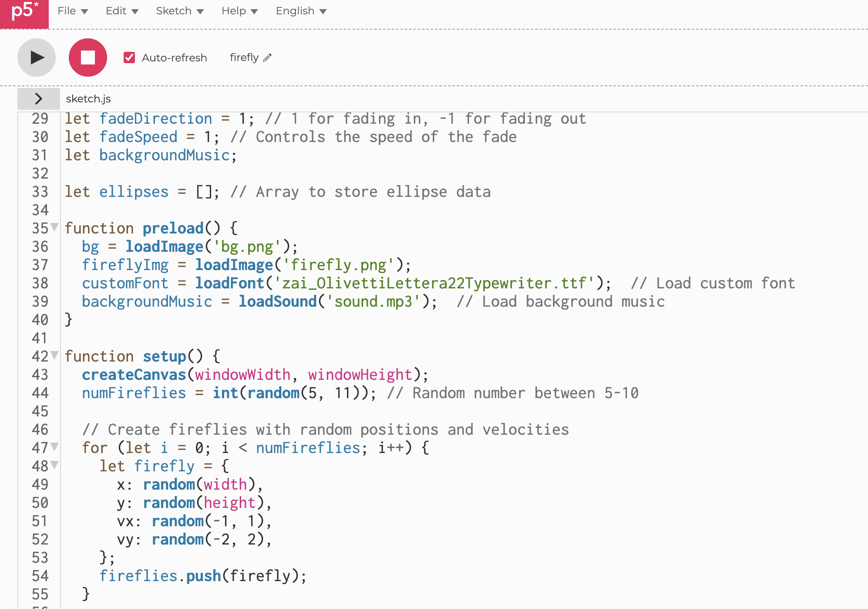Open the English language dropdown
Viewport: 868px width, 609px height.
click(301, 11)
